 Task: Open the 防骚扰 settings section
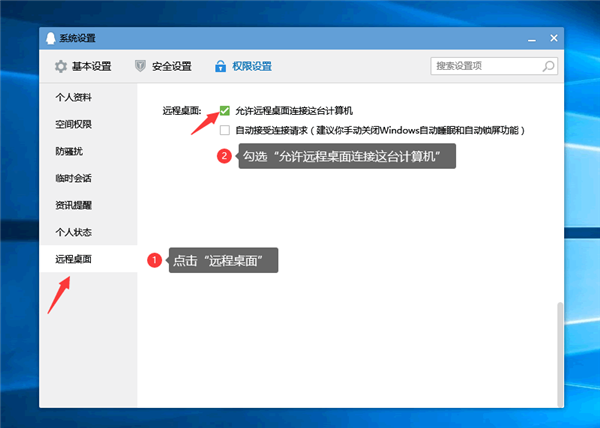coord(70,152)
